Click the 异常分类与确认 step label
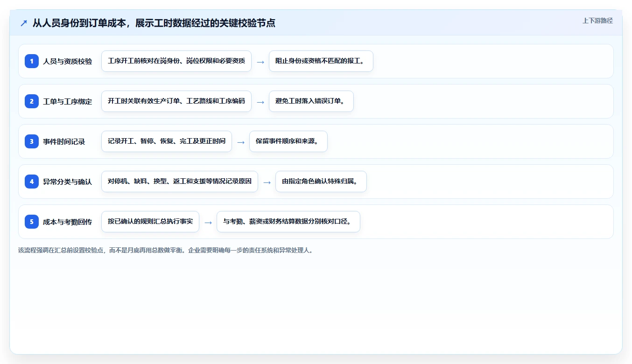This screenshot has height=364, width=632. (x=68, y=182)
